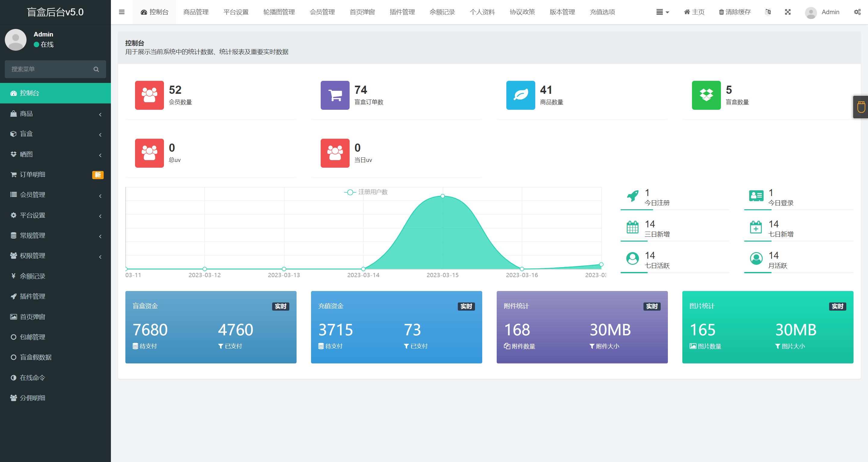Expand 权限管理 sidebar section
This screenshot has width=868, height=462.
pos(55,256)
